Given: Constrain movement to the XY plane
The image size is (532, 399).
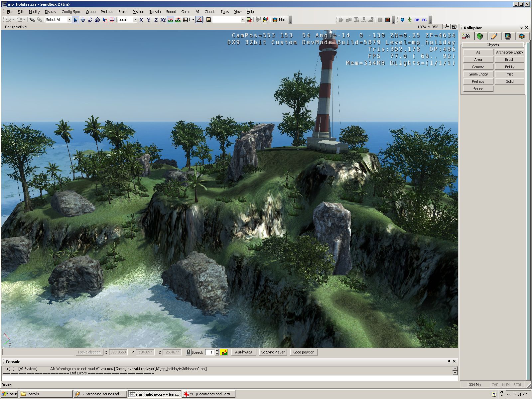Looking at the screenshot, I should pyautogui.click(x=163, y=20).
